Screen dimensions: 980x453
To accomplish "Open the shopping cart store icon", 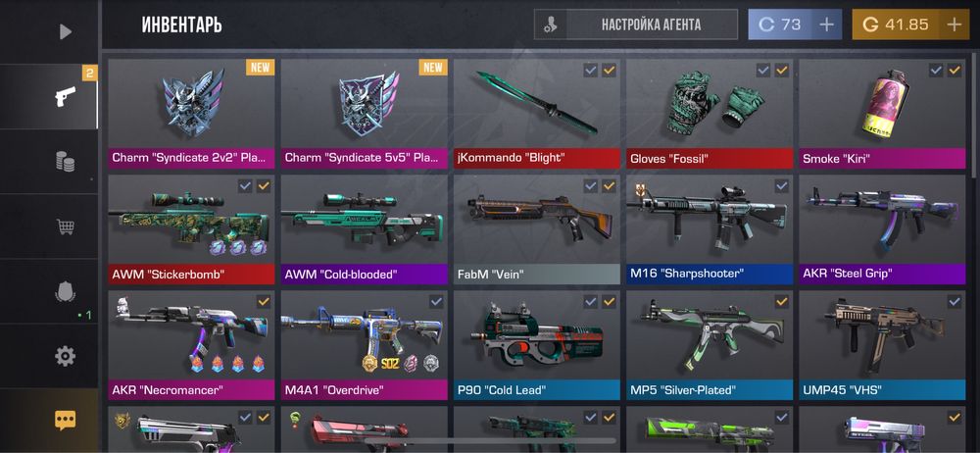I will (x=65, y=226).
